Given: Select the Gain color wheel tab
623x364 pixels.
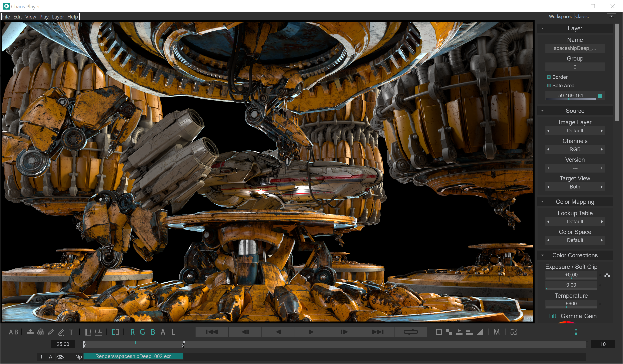Looking at the screenshot, I should coord(590,316).
